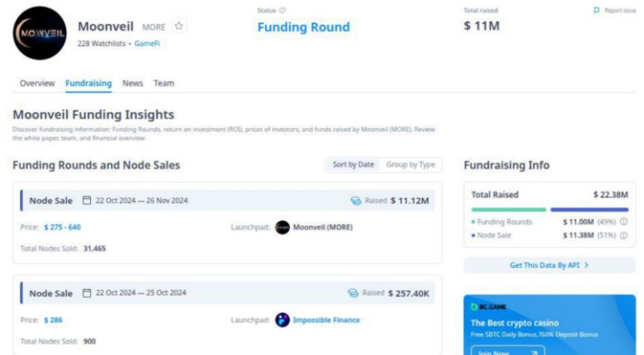644x355 pixels.
Task: Switch to Group by Type view
Action: pos(411,165)
